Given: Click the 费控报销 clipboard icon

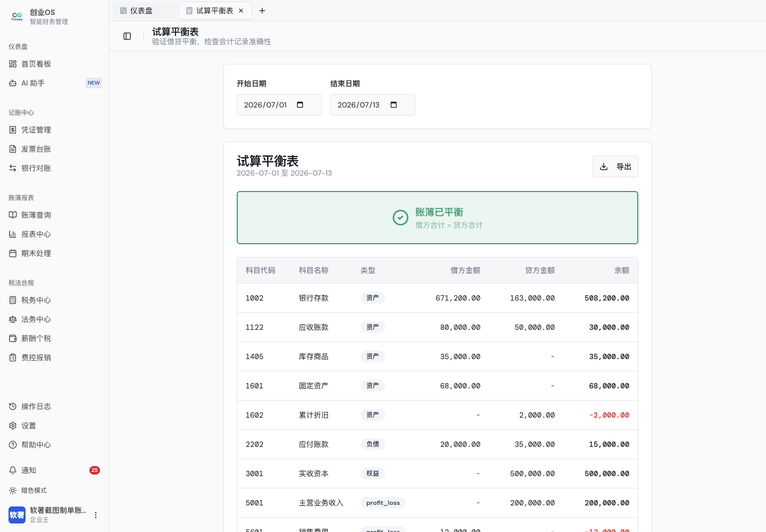Looking at the screenshot, I should 13,358.
